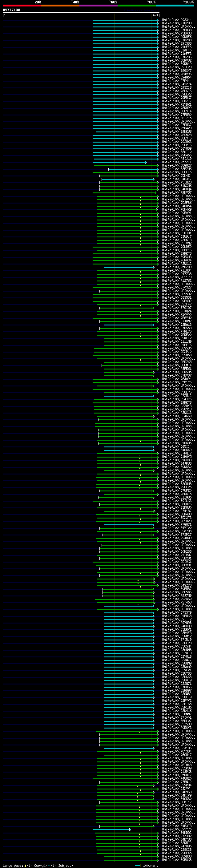This screenshot has height=868, width=197.
Task: Open hit UniRef100_B8EMT4
Action: 176,365
